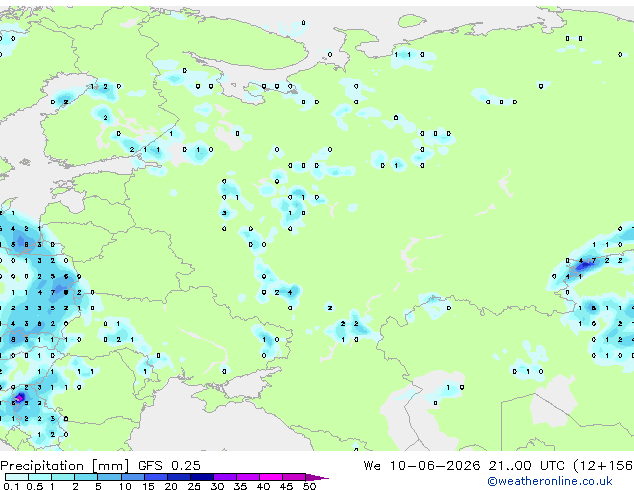This screenshot has width=634, height=490.
Task: Click the '40' legend scale label
Action: (x=263, y=486)
